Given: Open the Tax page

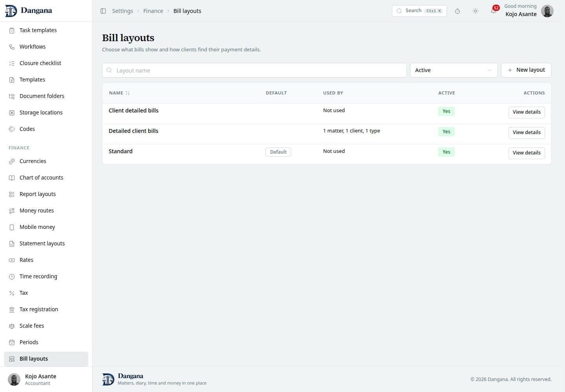Looking at the screenshot, I should pos(46,293).
